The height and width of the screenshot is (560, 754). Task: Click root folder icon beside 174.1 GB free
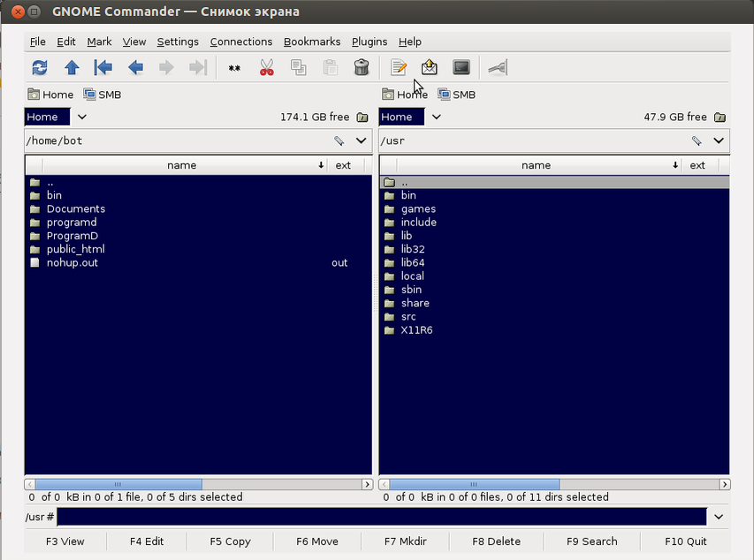click(x=362, y=117)
